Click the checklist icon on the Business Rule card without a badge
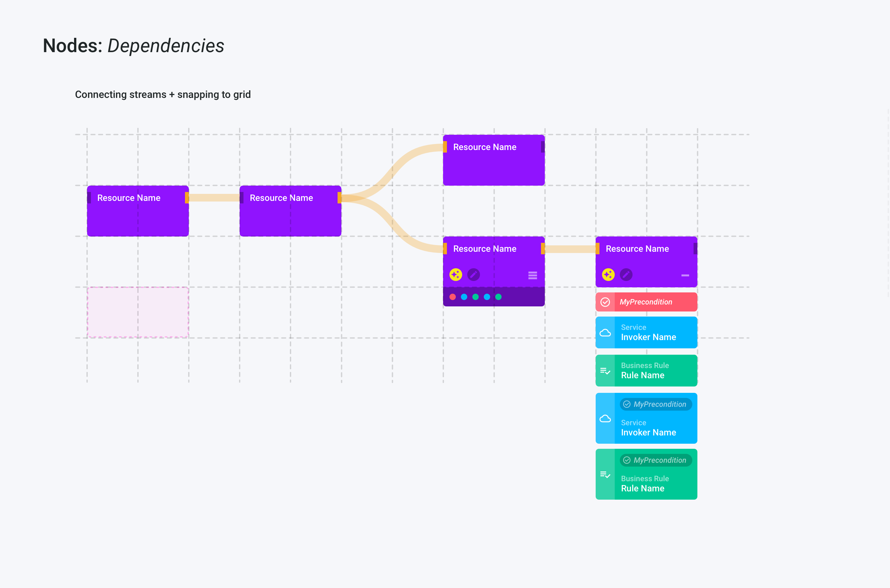 (x=605, y=371)
